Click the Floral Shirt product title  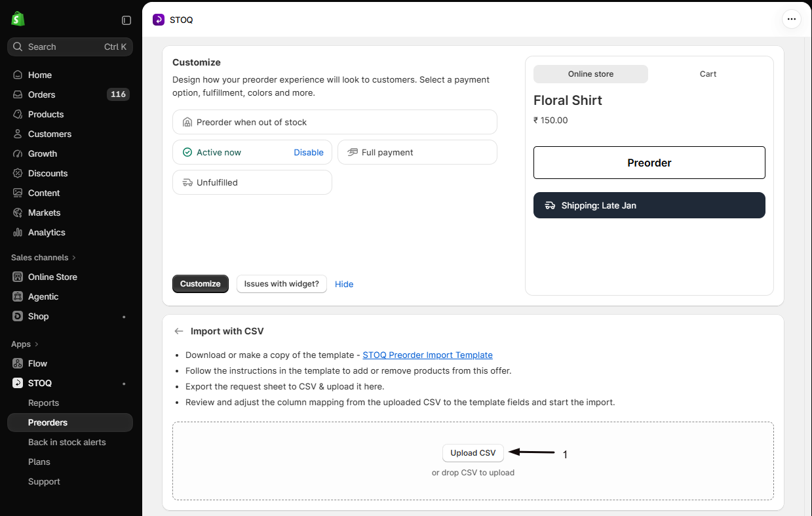point(568,100)
